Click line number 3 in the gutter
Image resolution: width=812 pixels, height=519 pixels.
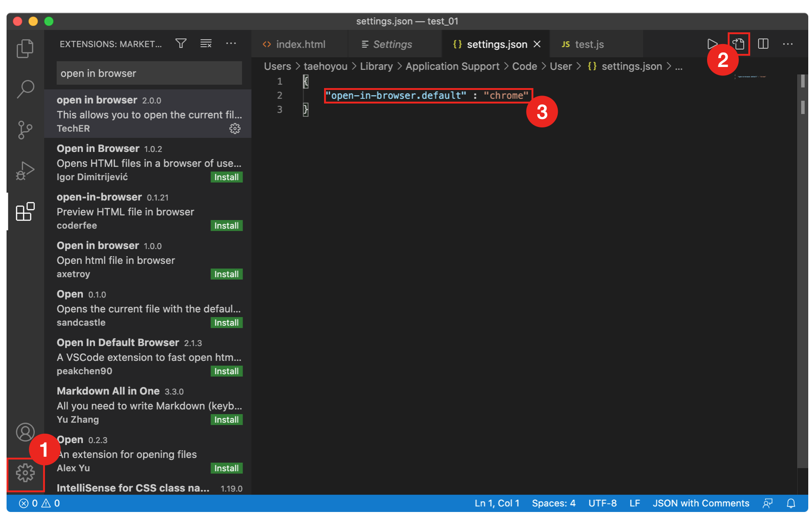[280, 110]
